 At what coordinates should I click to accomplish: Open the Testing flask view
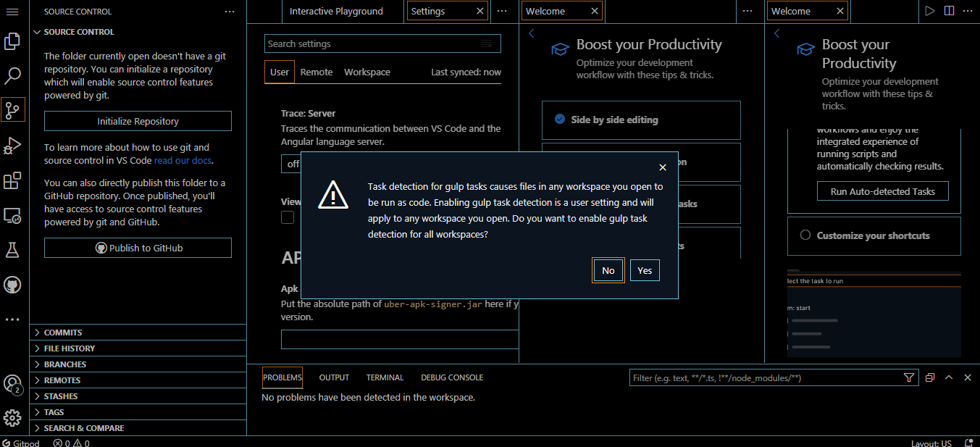pyautogui.click(x=12, y=250)
